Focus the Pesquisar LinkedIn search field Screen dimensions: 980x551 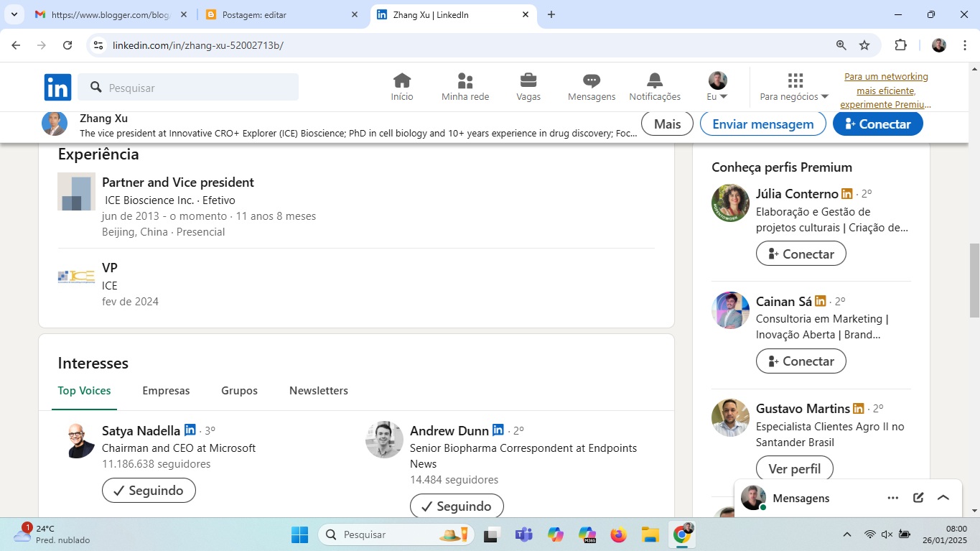(x=188, y=88)
